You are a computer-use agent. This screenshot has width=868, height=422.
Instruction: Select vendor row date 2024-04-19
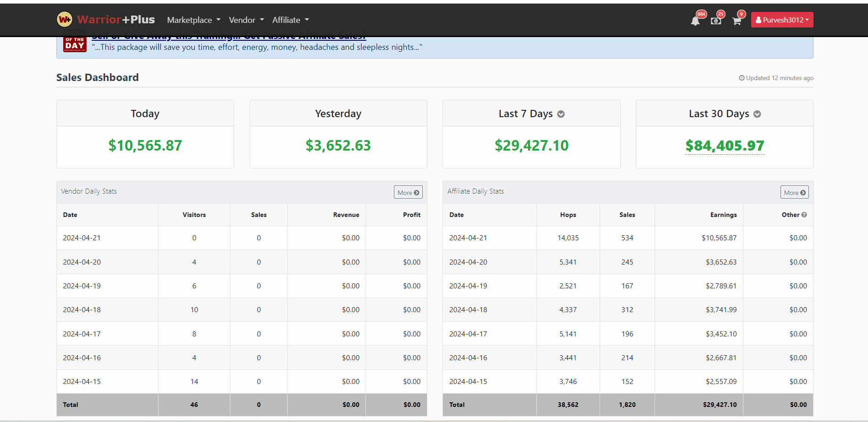click(x=82, y=286)
